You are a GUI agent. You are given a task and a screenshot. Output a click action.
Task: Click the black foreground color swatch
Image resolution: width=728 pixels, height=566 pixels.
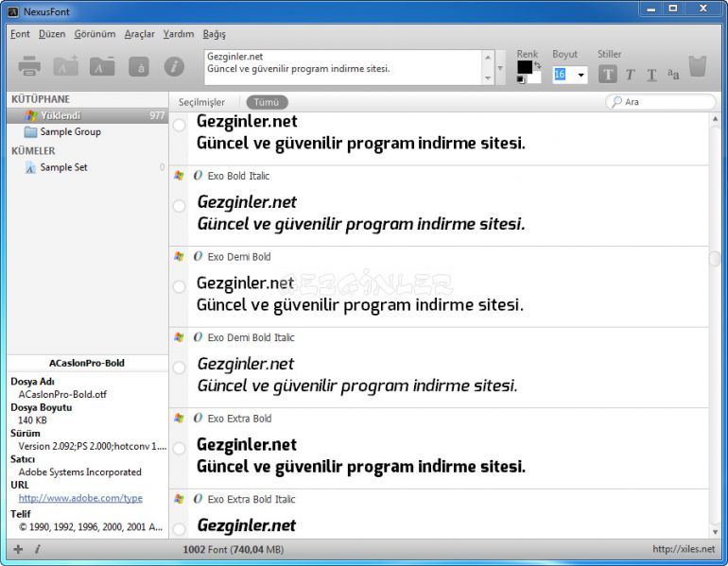pyautogui.click(x=525, y=67)
